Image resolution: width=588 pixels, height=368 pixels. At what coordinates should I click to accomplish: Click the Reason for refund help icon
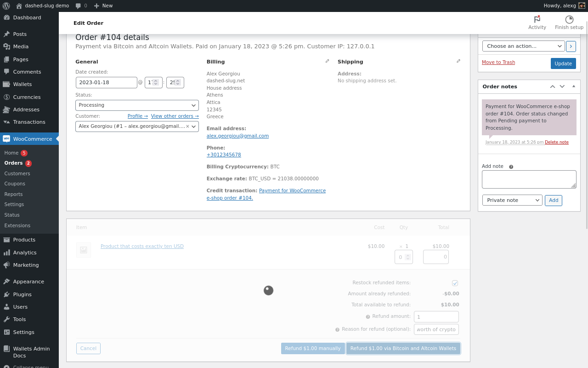pyautogui.click(x=337, y=329)
